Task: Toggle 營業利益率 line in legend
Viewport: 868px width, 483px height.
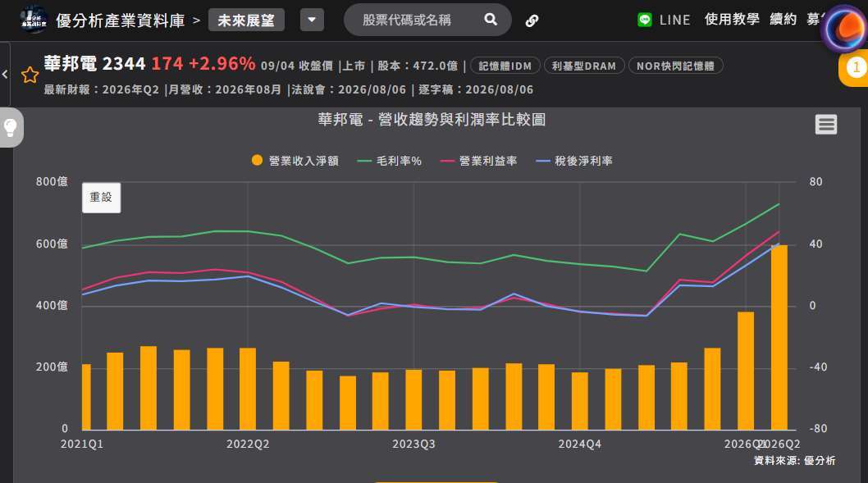Action: (479, 161)
